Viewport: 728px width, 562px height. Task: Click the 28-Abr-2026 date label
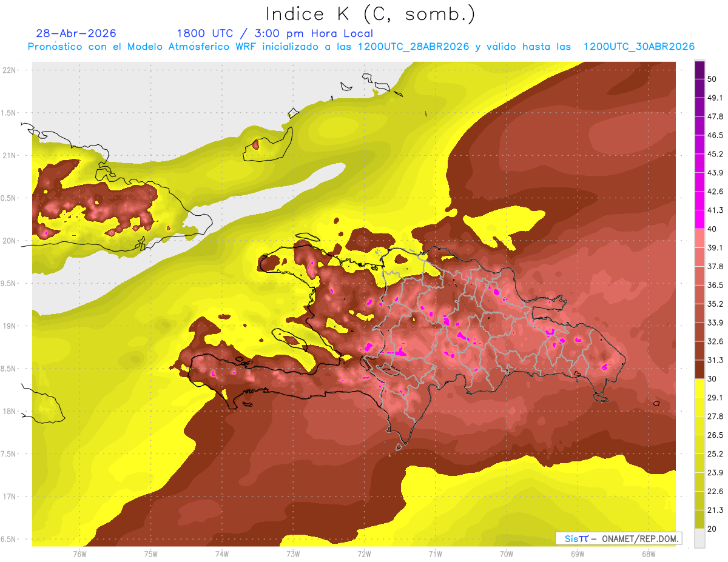76,33
